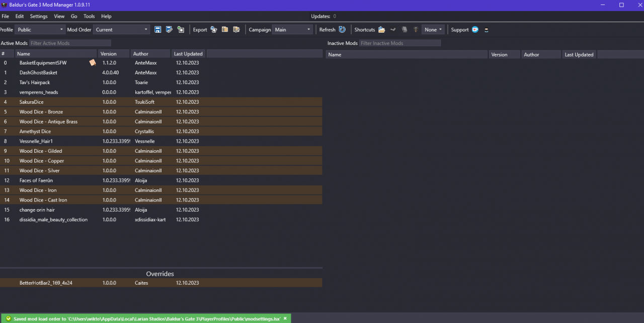Click the inactive mods Version column header
Screen dimensions: 644x323
pos(505,54)
